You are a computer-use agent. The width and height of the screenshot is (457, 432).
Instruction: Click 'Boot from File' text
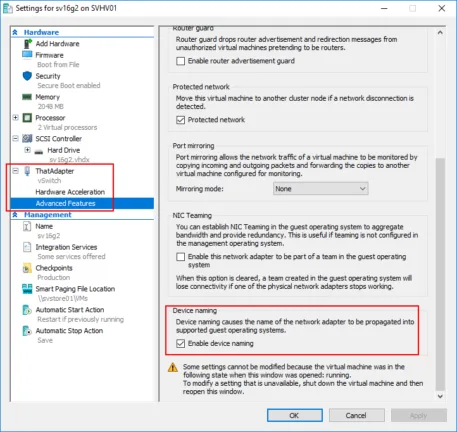[58, 65]
